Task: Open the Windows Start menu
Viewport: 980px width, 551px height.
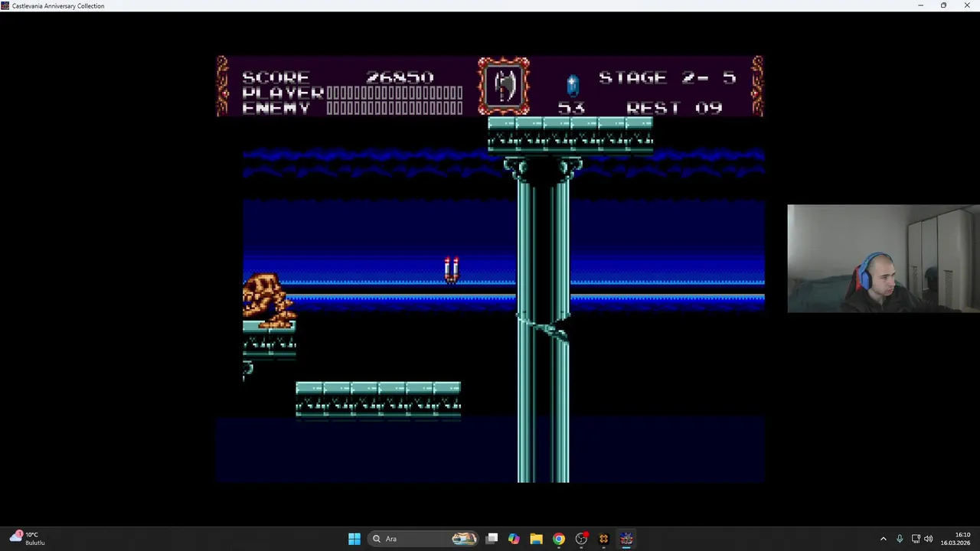Action: 354,539
